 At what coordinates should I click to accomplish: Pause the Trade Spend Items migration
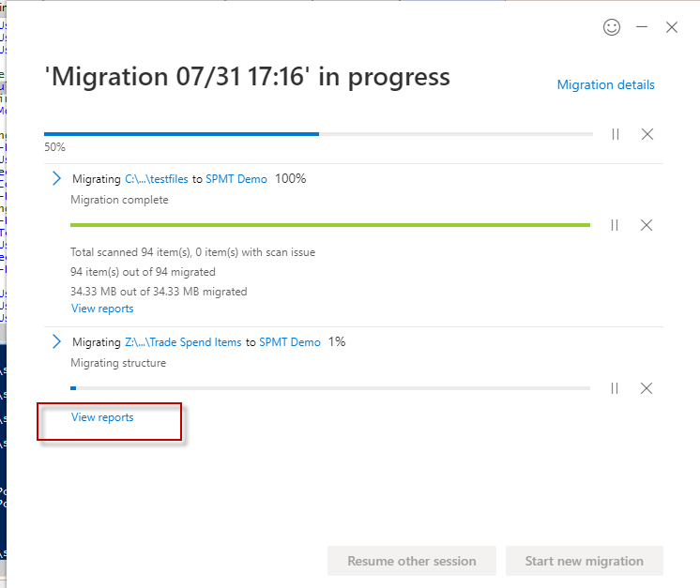click(615, 388)
